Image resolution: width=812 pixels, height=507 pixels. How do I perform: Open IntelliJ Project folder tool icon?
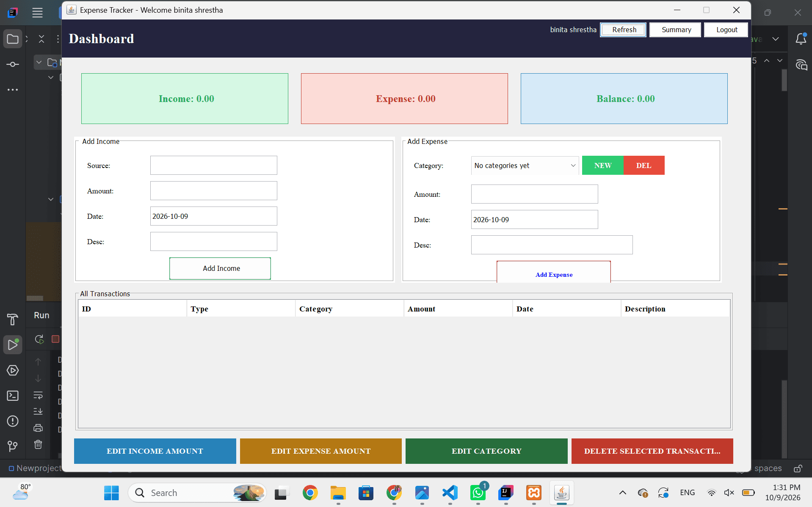tap(13, 39)
